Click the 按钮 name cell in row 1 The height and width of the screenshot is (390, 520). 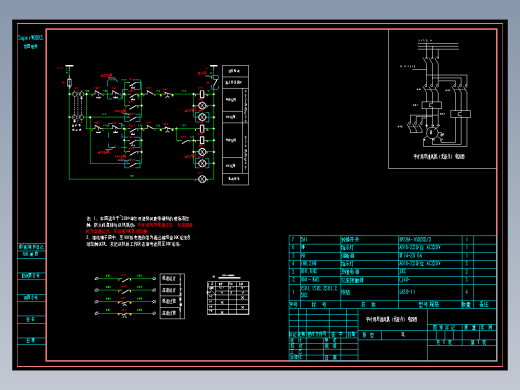(x=369, y=292)
